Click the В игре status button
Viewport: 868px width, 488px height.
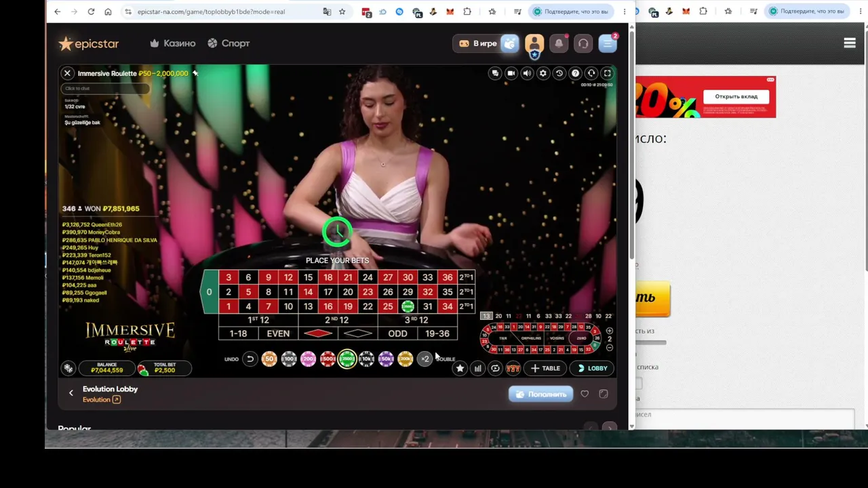point(478,43)
